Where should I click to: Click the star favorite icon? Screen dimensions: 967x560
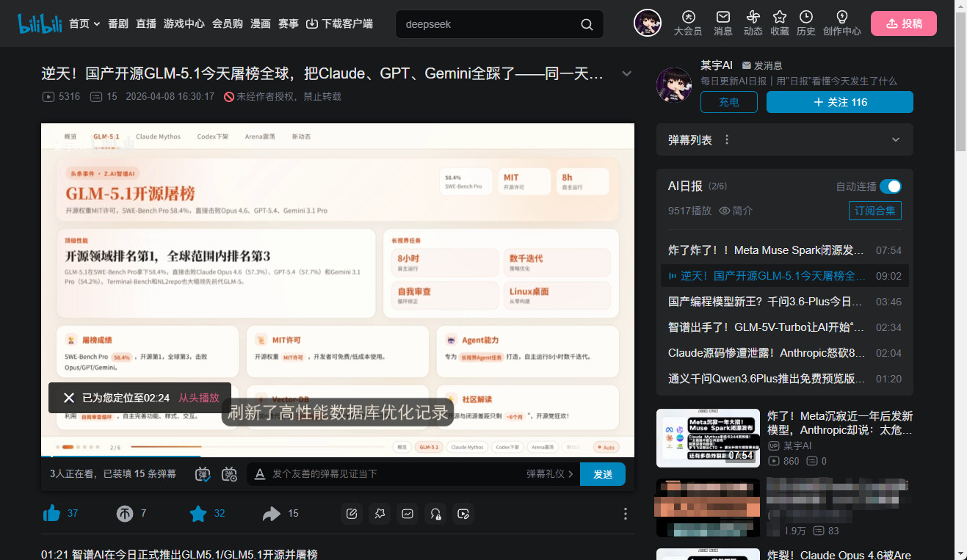click(x=198, y=513)
